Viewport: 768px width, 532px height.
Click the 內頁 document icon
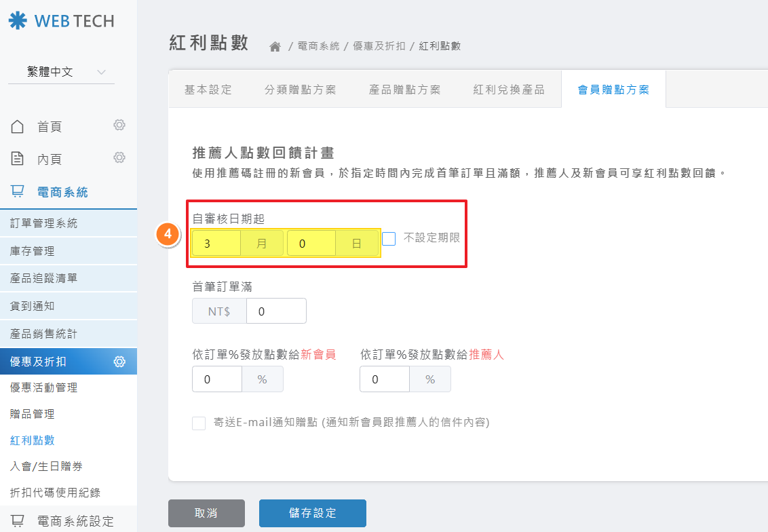click(18, 159)
